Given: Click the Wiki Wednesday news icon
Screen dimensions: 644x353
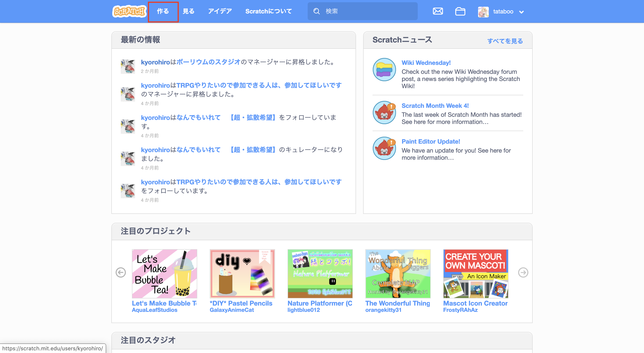Looking at the screenshot, I should pyautogui.click(x=384, y=70).
